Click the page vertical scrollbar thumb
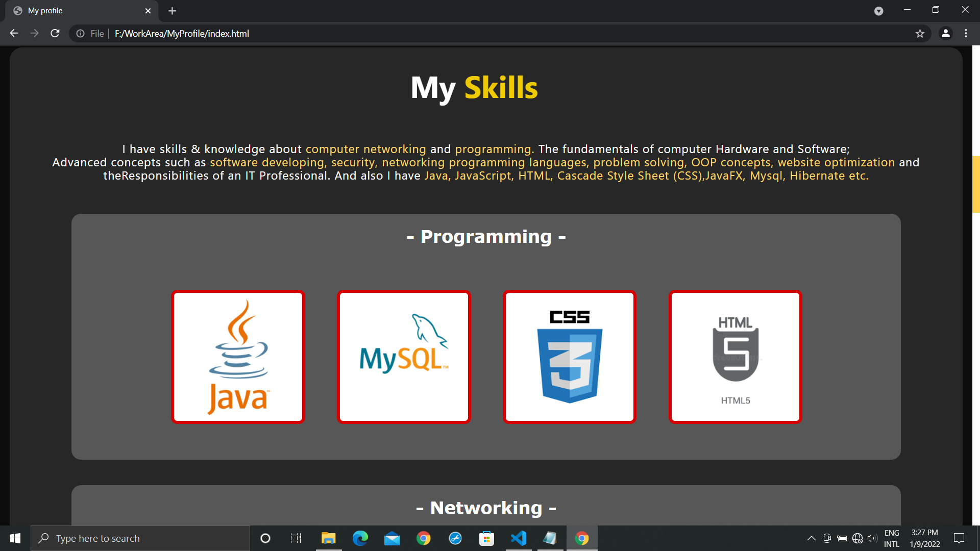This screenshot has height=551, width=980. pyautogui.click(x=976, y=184)
